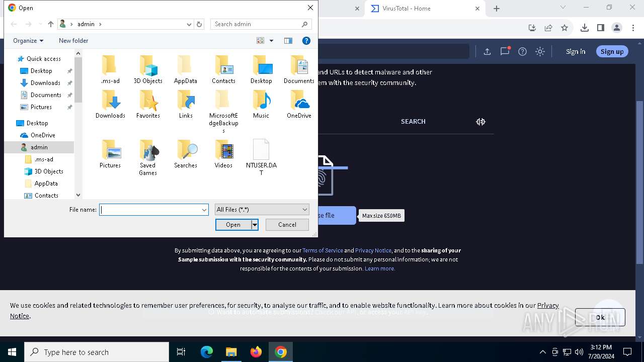Open Chrome profile avatar icon
644x362 pixels.
pyautogui.click(x=617, y=28)
